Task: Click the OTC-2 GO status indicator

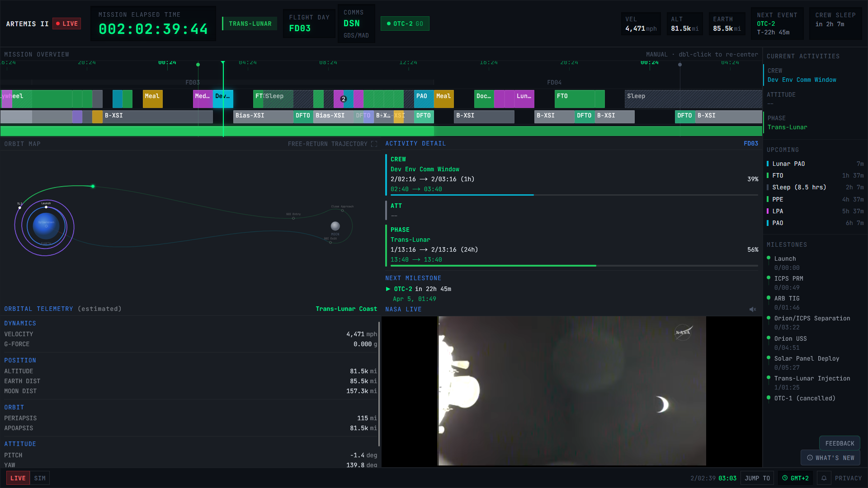Action: tap(405, 23)
